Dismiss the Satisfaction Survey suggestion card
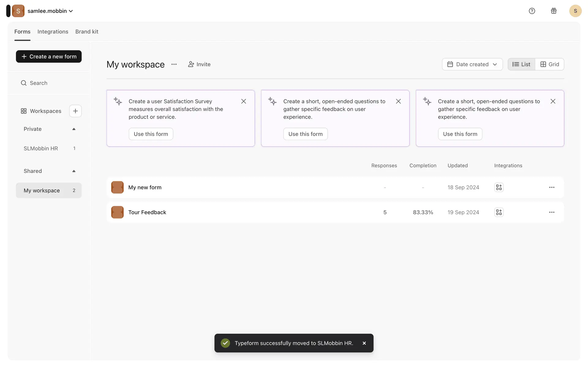 [x=243, y=101]
